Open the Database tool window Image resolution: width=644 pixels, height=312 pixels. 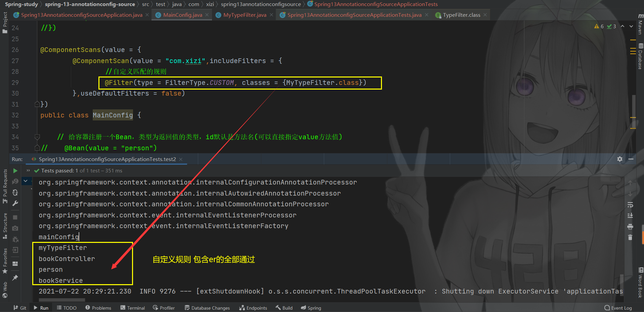pyautogui.click(x=640, y=56)
